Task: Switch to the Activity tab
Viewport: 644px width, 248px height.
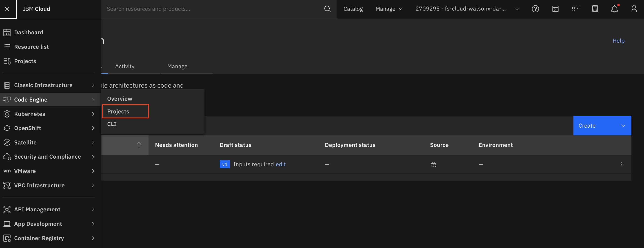Action: point(125,66)
